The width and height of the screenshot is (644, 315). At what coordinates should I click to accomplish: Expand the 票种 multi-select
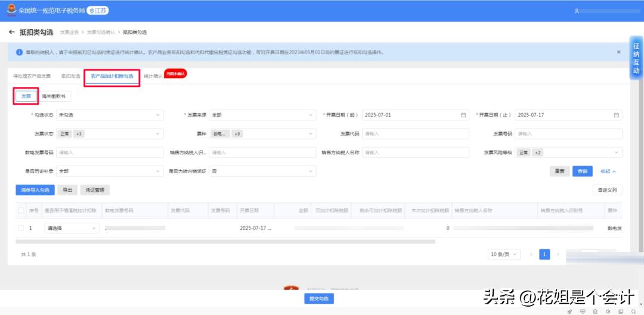262,134
